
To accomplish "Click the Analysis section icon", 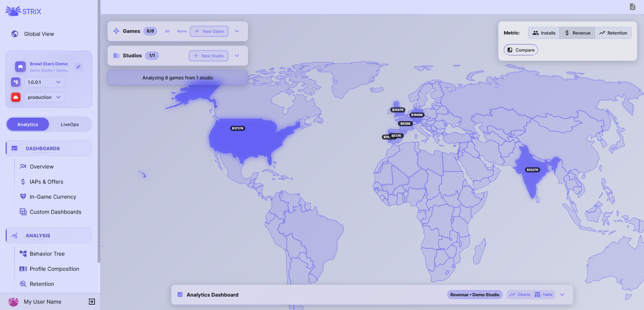I will 14,236.
